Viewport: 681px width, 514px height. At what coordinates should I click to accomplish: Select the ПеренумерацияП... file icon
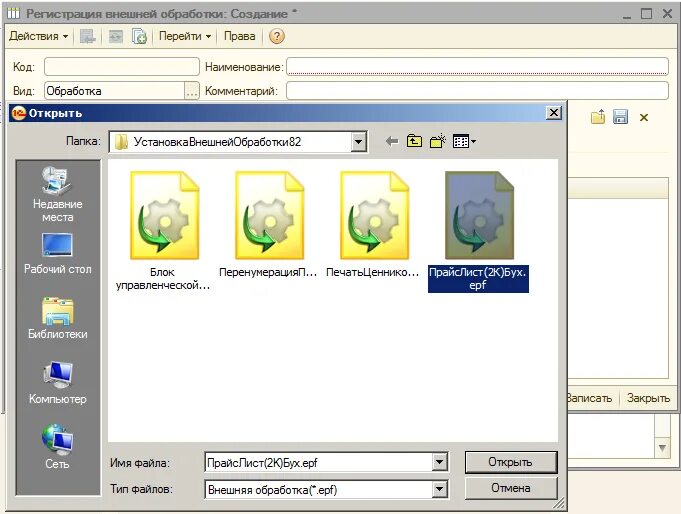[269, 216]
